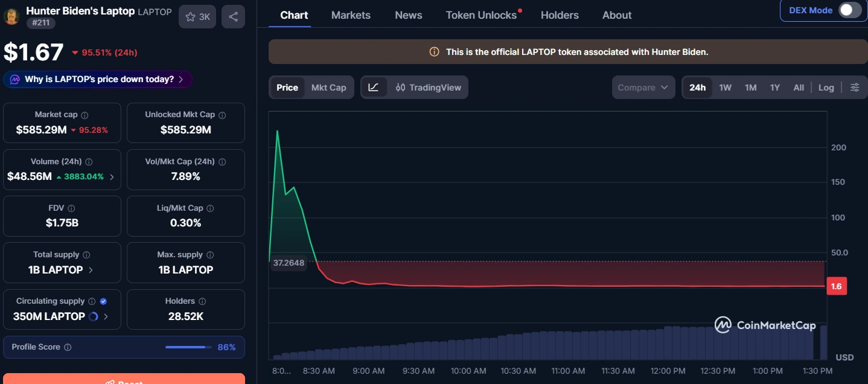This screenshot has height=384, width=868.
Task: Open the share icon button
Action: (x=233, y=17)
